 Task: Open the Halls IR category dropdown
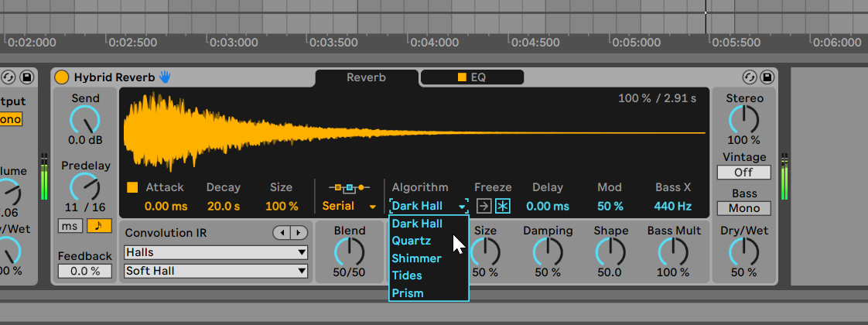tap(216, 252)
